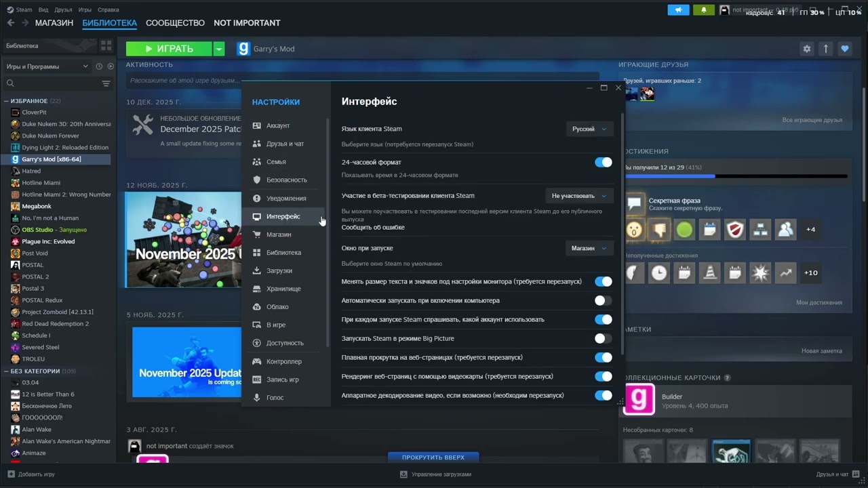Screen dimensions: 868x488
Task: Click the wrench update icon
Action: point(143,125)
